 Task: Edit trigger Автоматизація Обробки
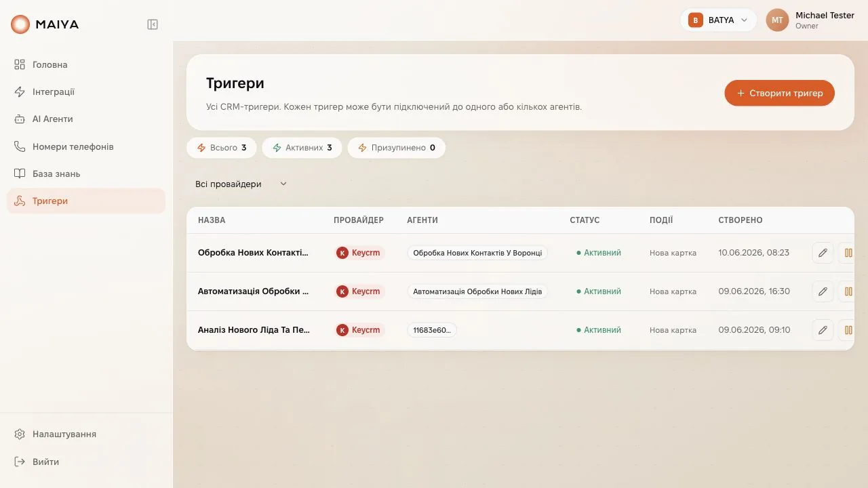coord(823,291)
